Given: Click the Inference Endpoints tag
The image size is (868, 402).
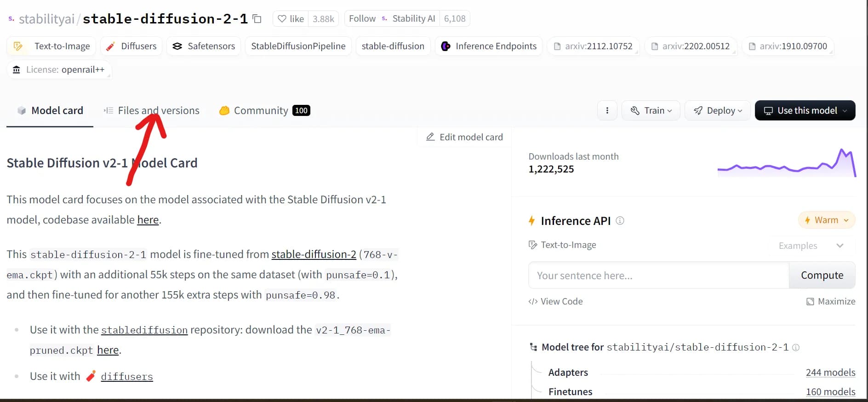Looking at the screenshot, I should (489, 46).
